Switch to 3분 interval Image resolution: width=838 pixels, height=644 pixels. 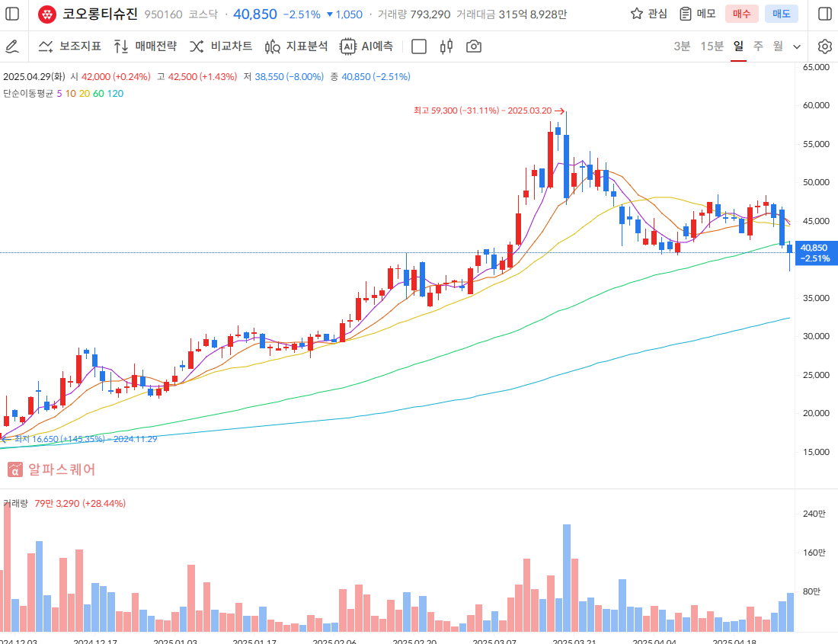click(x=681, y=46)
